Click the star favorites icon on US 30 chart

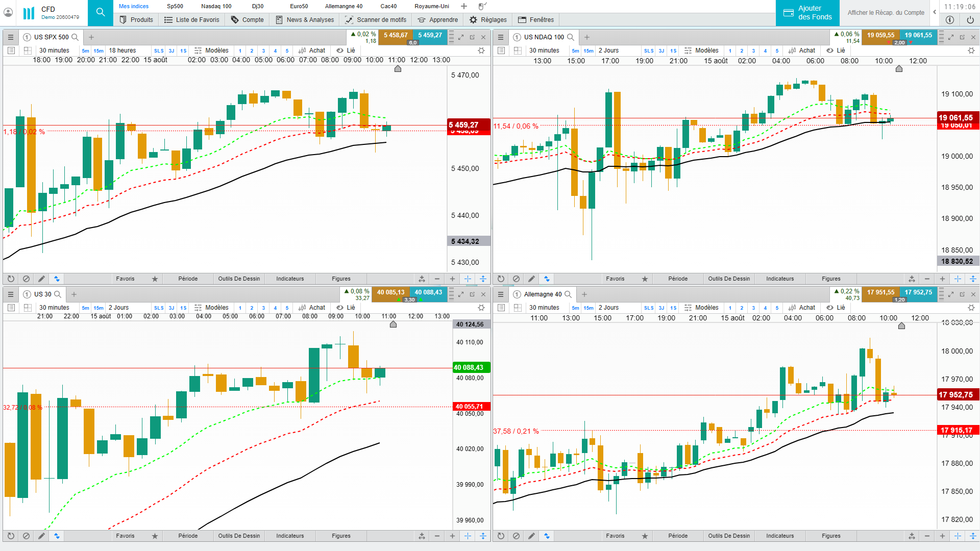click(155, 536)
